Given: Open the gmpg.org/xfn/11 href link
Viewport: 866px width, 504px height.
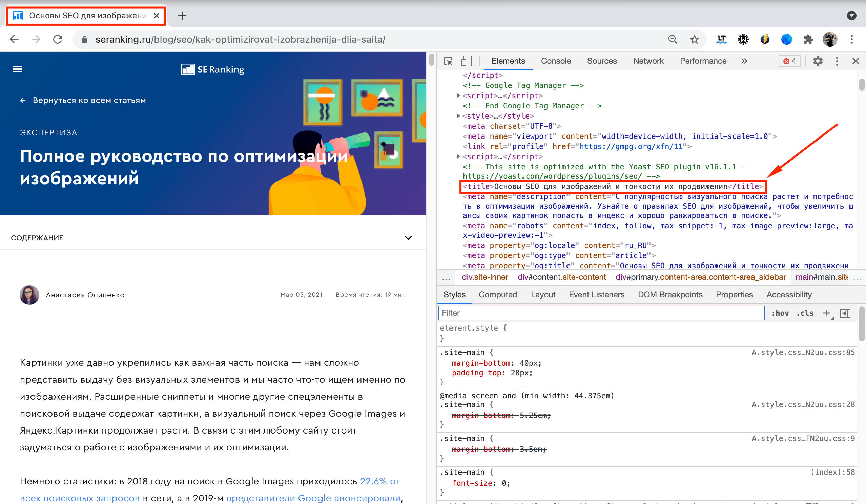Looking at the screenshot, I should pyautogui.click(x=631, y=147).
